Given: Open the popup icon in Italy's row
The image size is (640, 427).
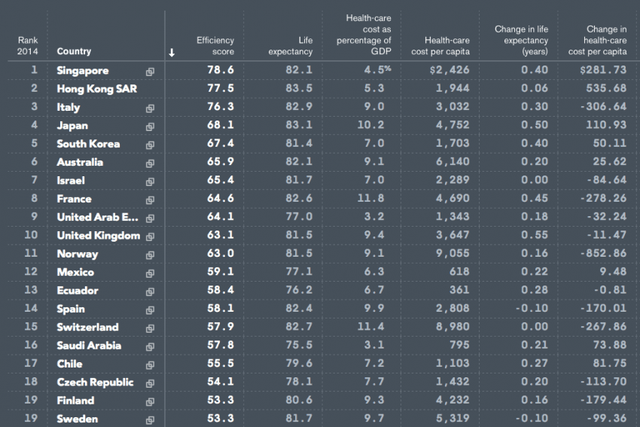Looking at the screenshot, I should pyautogui.click(x=150, y=108).
